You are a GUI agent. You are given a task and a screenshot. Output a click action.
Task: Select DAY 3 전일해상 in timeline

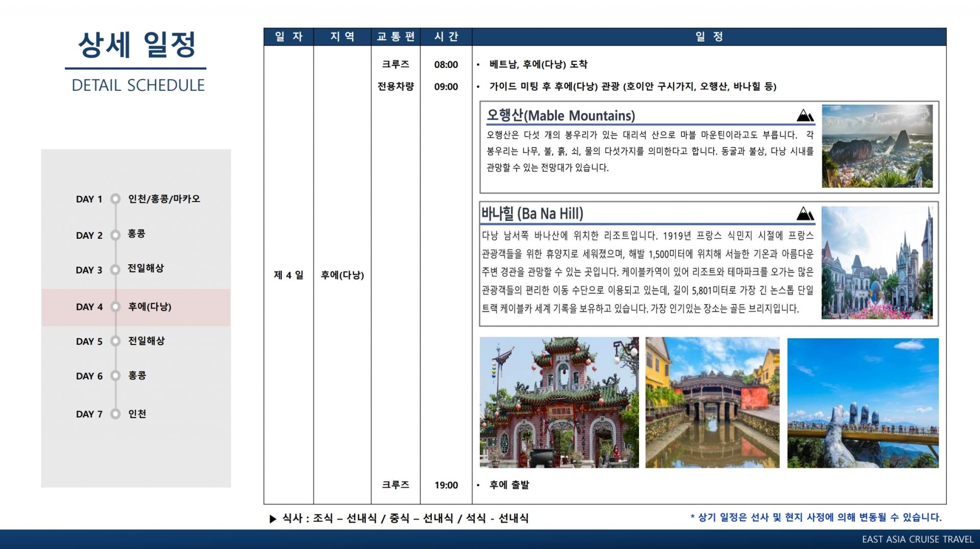click(x=120, y=269)
